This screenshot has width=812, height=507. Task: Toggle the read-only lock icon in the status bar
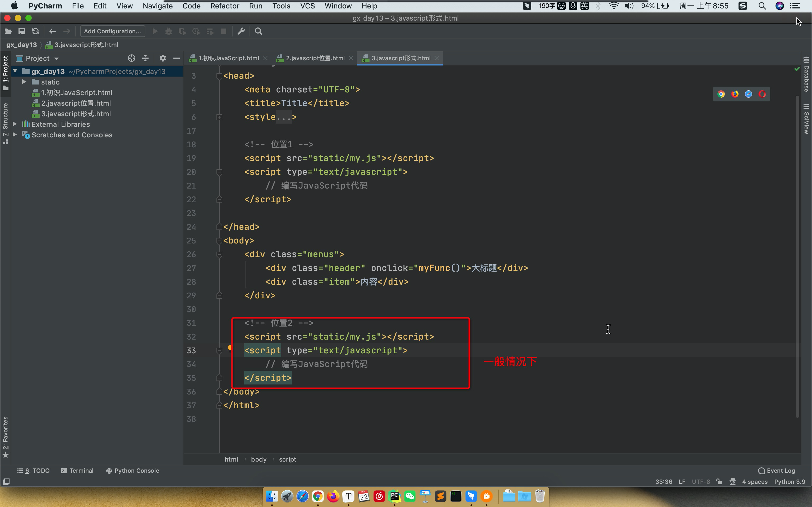point(719,481)
